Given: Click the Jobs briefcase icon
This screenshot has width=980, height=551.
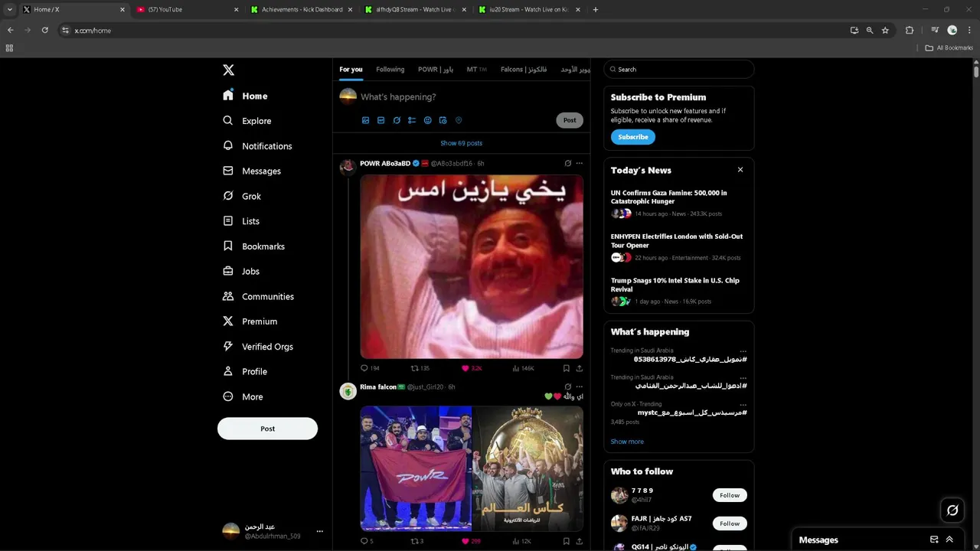Looking at the screenshot, I should [227, 271].
